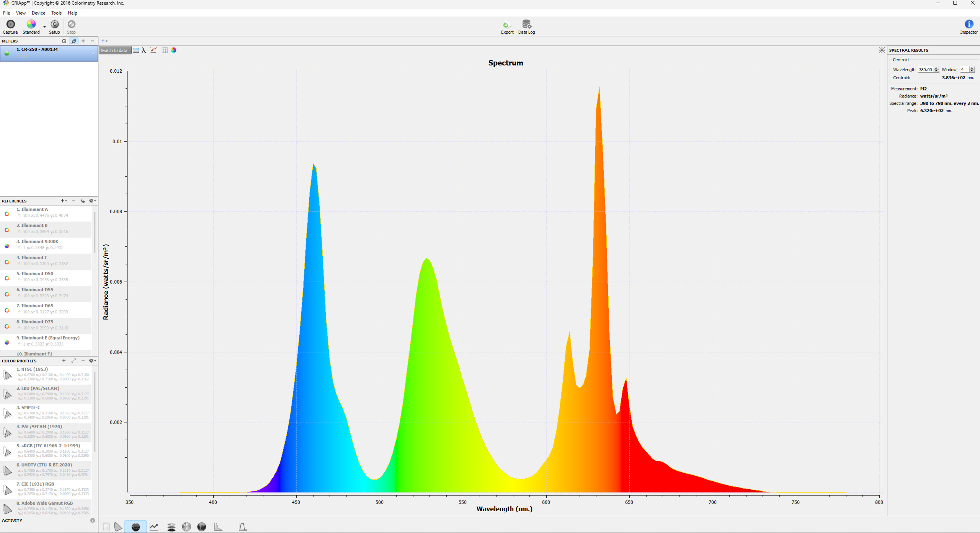
Task: Open the Device menu
Action: (x=39, y=13)
